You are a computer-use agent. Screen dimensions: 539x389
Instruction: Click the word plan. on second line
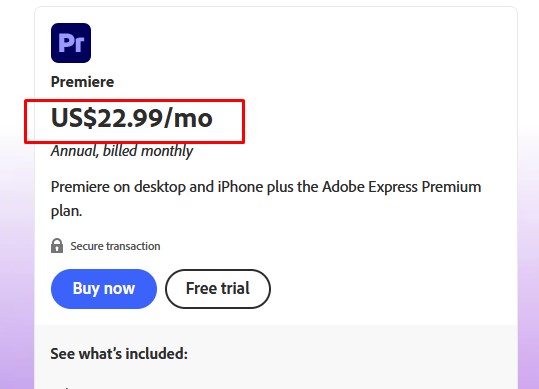pos(67,211)
